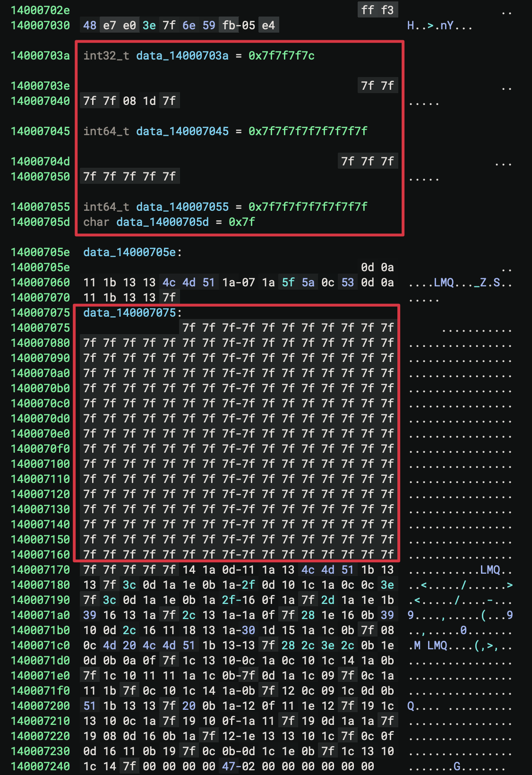Click address 140007080
This screenshot has height=775, width=532.
click(x=40, y=343)
